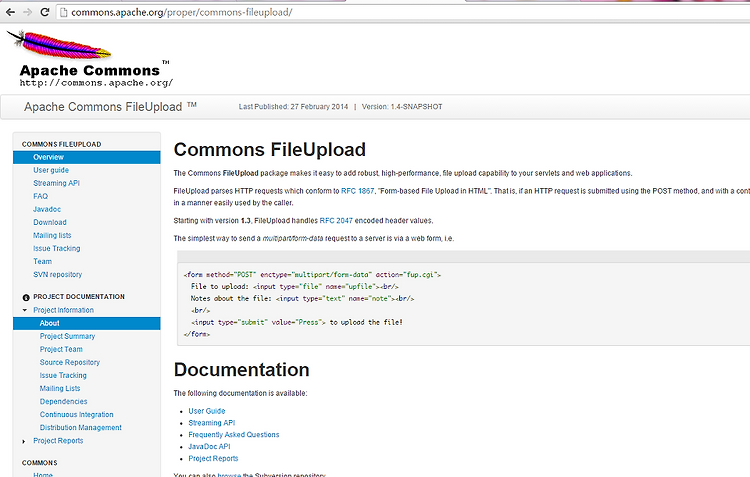Image resolution: width=750 pixels, height=477 pixels.
Task: Click the Project Documentation info icon
Action: pyautogui.click(x=26, y=298)
